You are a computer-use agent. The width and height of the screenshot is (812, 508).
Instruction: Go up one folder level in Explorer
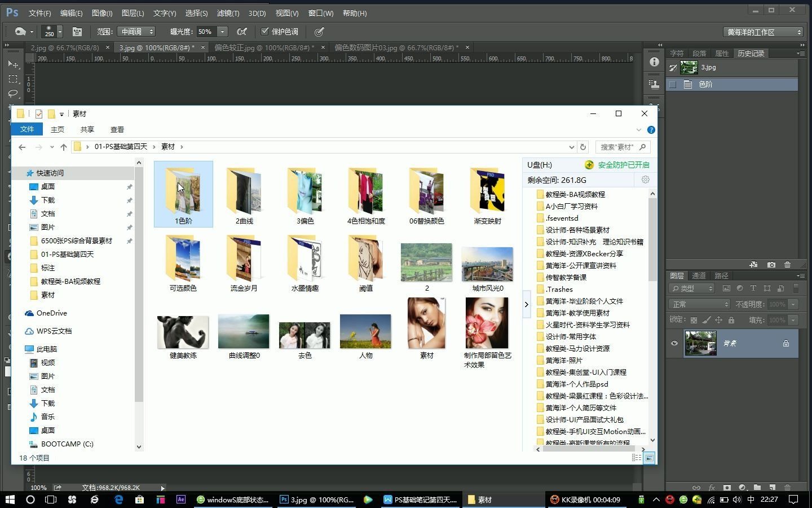point(64,147)
